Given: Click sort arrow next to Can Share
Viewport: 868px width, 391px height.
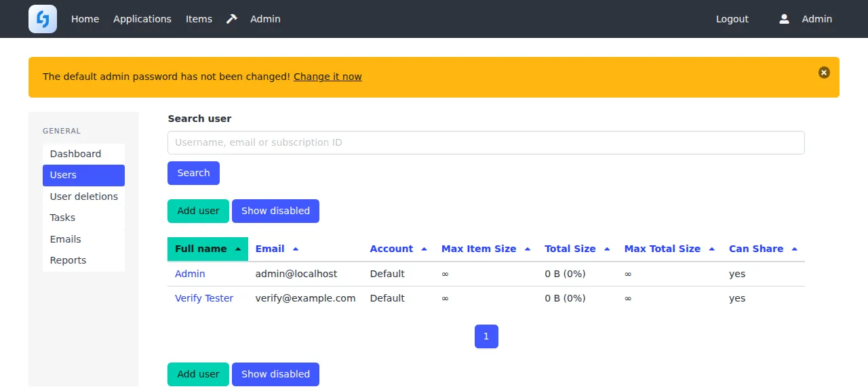Looking at the screenshot, I should coord(794,249).
